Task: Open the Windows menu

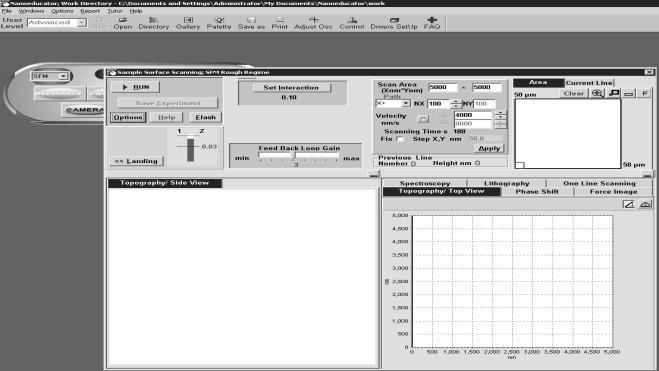Action: [32, 11]
